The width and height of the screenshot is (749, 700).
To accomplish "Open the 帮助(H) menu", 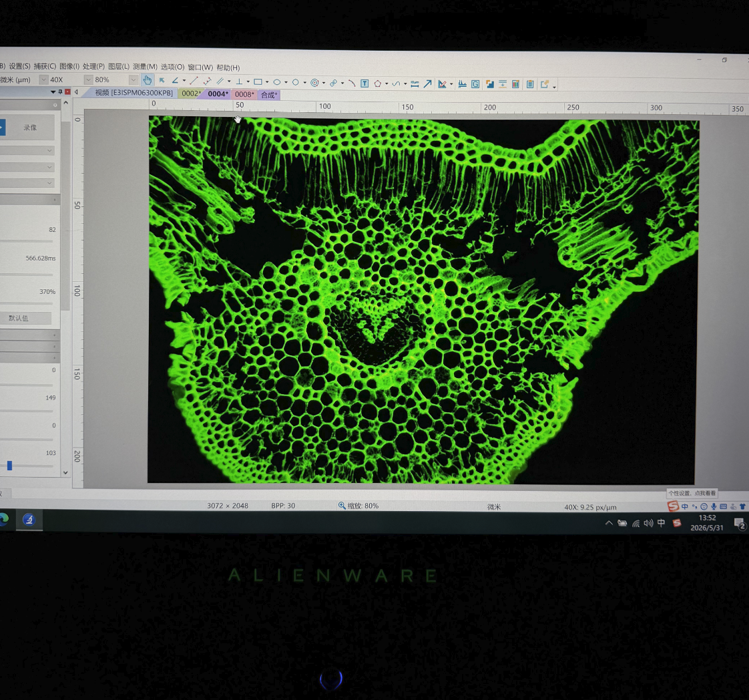I will click(x=228, y=67).
